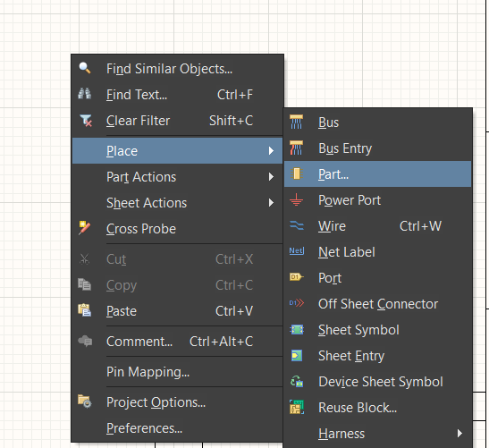Open the Harness submenu entry

pyautogui.click(x=377, y=434)
